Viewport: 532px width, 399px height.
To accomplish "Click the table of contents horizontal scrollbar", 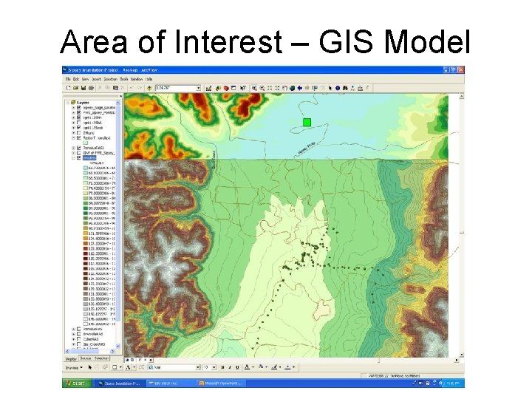I will pyautogui.click(x=89, y=352).
